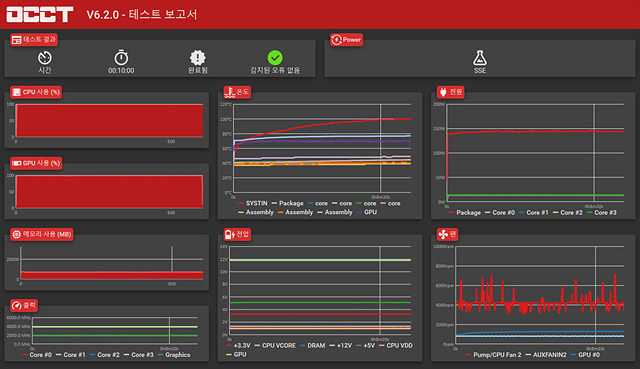Click the memory usage panel icon

pos(16,234)
